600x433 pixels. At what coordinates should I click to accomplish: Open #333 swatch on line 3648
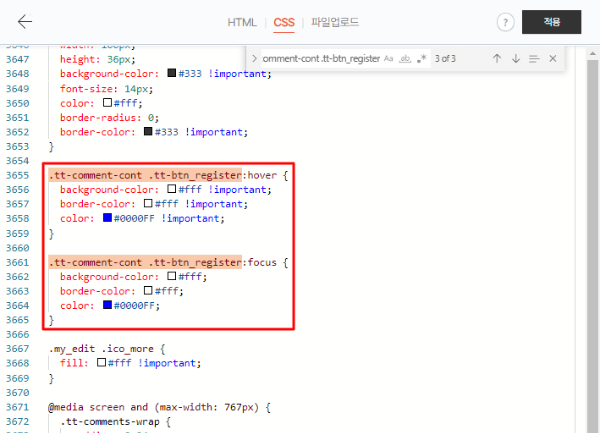[x=172, y=73]
